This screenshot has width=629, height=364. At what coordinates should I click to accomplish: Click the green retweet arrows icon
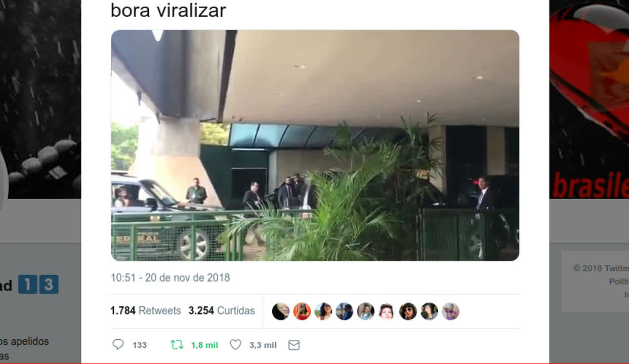point(177,345)
